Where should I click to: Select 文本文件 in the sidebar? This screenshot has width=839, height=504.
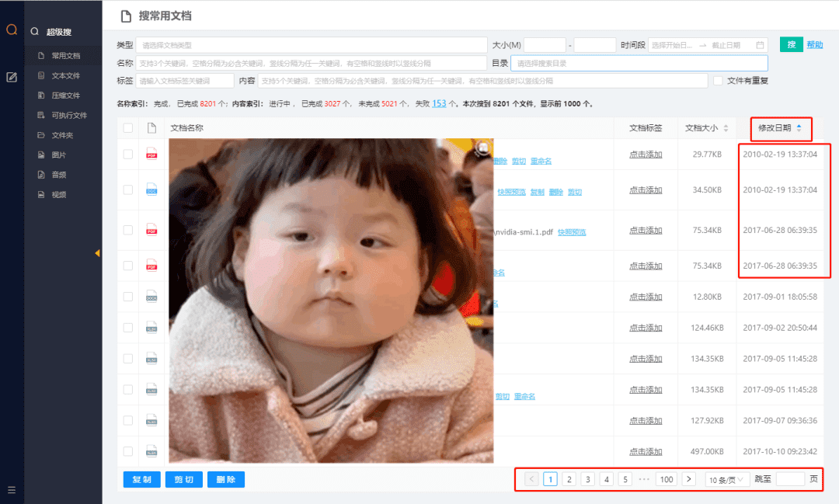pyautogui.click(x=63, y=75)
